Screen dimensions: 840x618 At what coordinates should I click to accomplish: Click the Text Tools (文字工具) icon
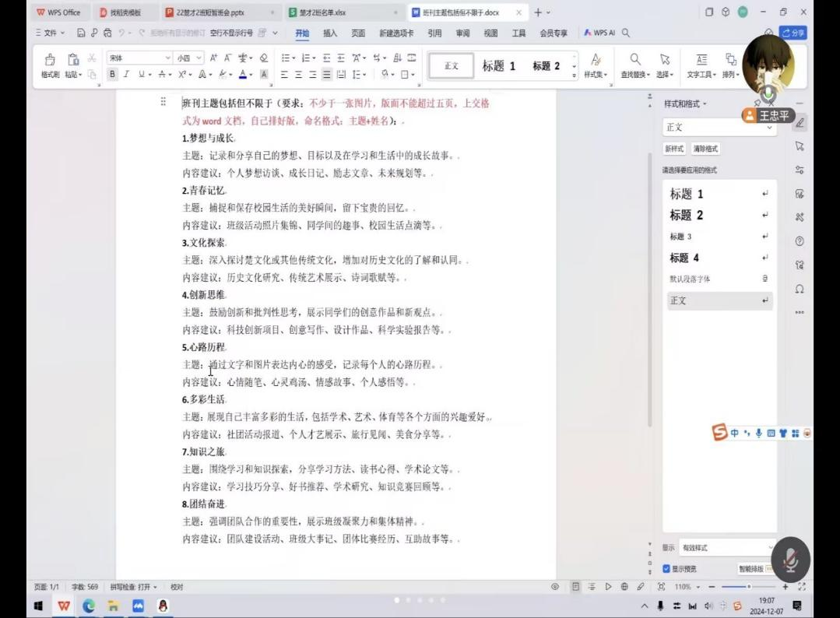coord(701,61)
